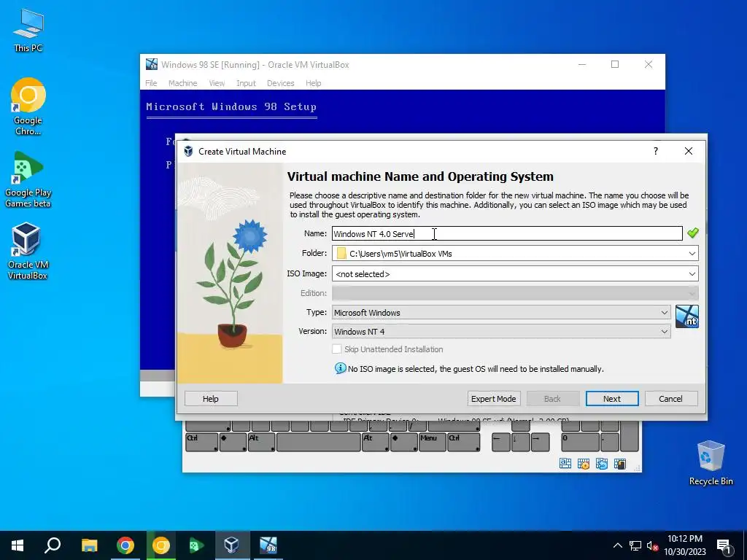Toggle Skip Unattended Installation checkbox
The width and height of the screenshot is (747, 560).
pyautogui.click(x=337, y=349)
